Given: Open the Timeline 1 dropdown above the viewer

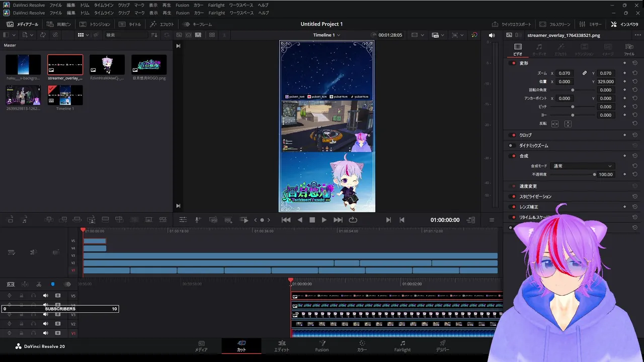Looking at the screenshot, I should (327, 35).
